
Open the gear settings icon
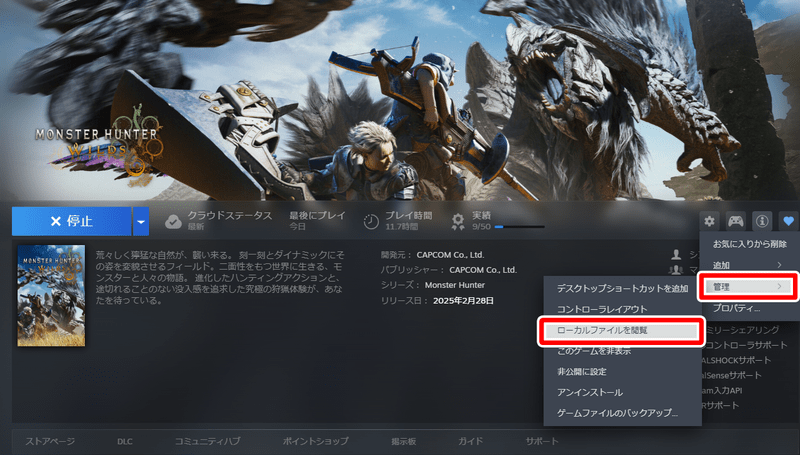point(709,221)
